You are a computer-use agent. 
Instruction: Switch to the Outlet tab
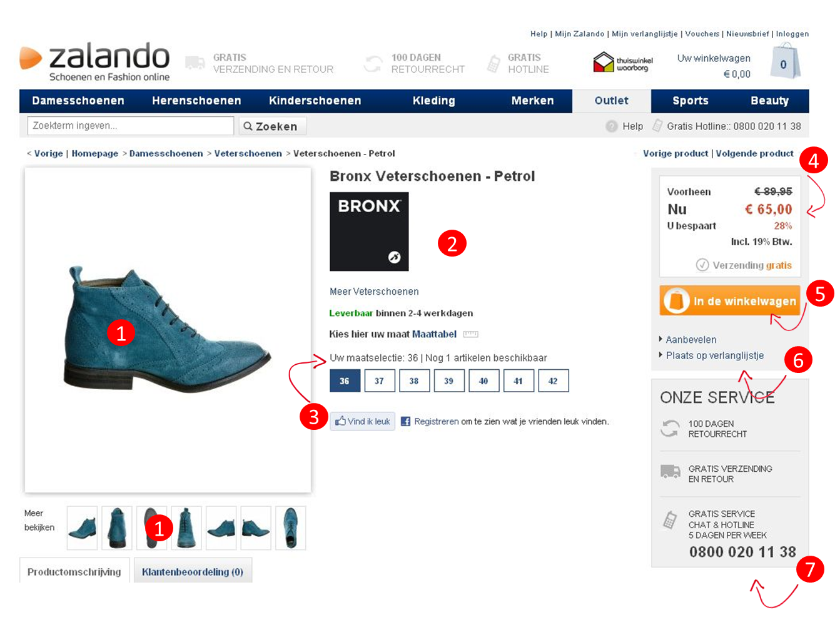click(x=612, y=101)
